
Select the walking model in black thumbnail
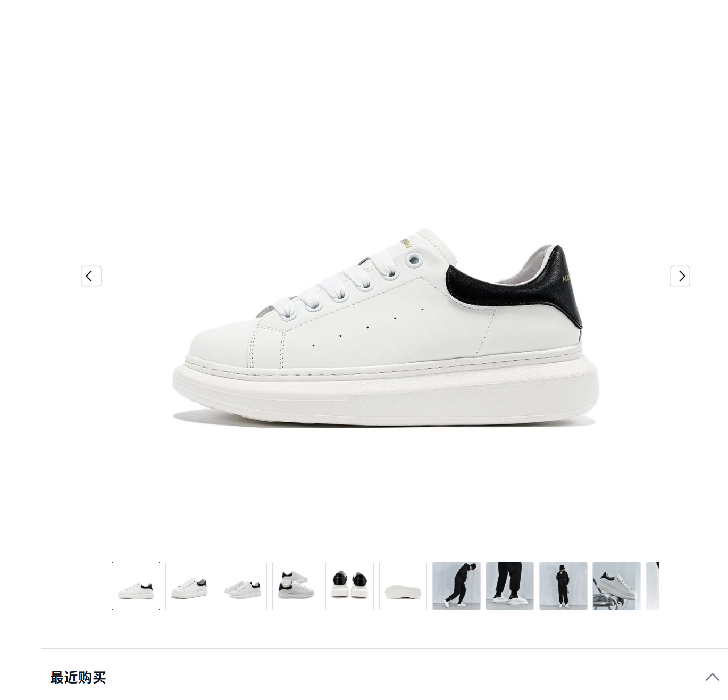click(x=456, y=586)
